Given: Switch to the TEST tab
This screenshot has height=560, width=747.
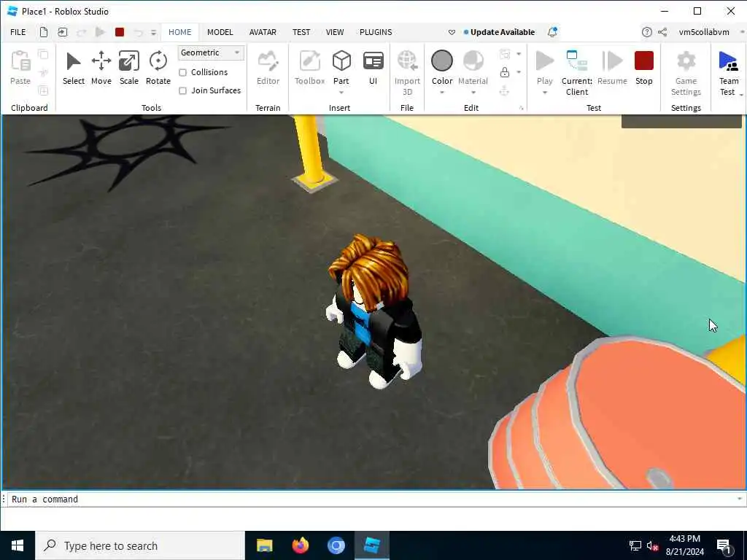Looking at the screenshot, I should click(x=301, y=32).
